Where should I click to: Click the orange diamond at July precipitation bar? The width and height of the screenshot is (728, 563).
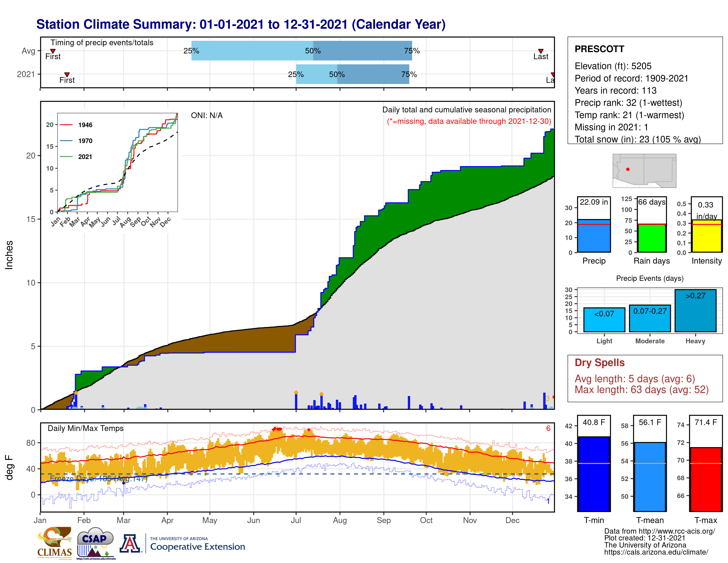pyautogui.click(x=296, y=392)
